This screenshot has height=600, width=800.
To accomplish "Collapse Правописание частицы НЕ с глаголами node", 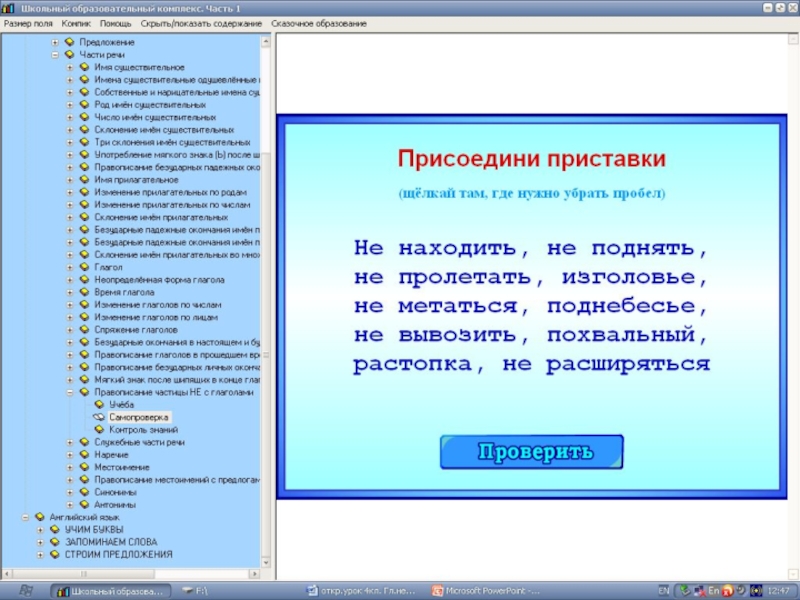I will pos(70,392).
